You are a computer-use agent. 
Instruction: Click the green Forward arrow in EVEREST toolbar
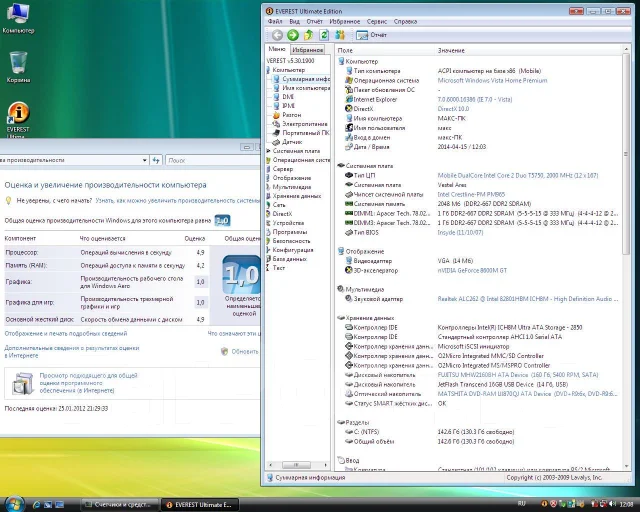[293, 36]
